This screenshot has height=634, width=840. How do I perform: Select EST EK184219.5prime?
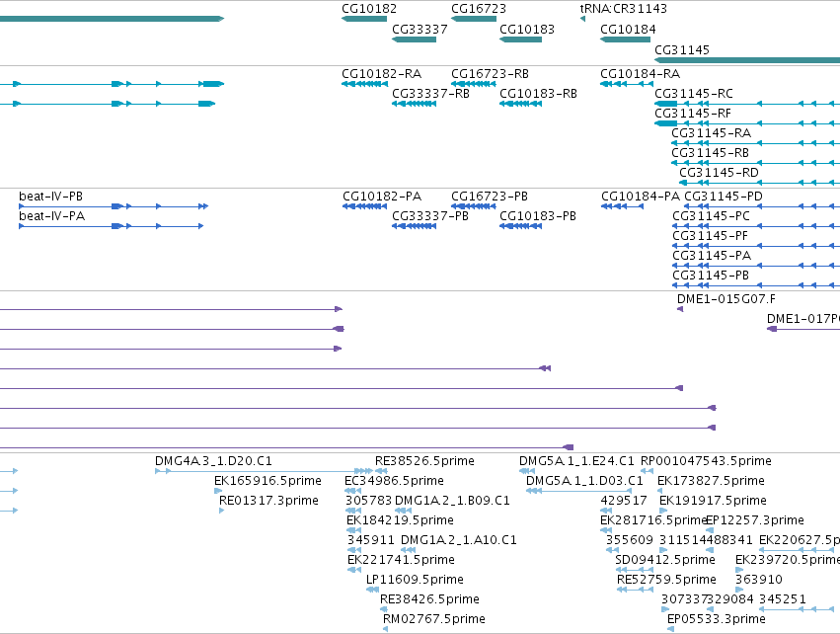[x=400, y=520]
